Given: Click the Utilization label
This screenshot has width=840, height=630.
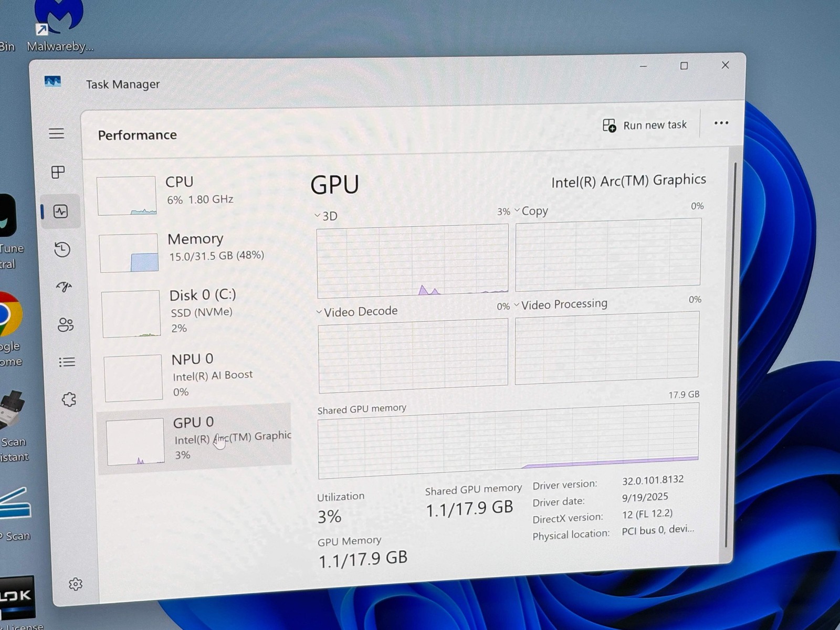Looking at the screenshot, I should coord(341,496).
